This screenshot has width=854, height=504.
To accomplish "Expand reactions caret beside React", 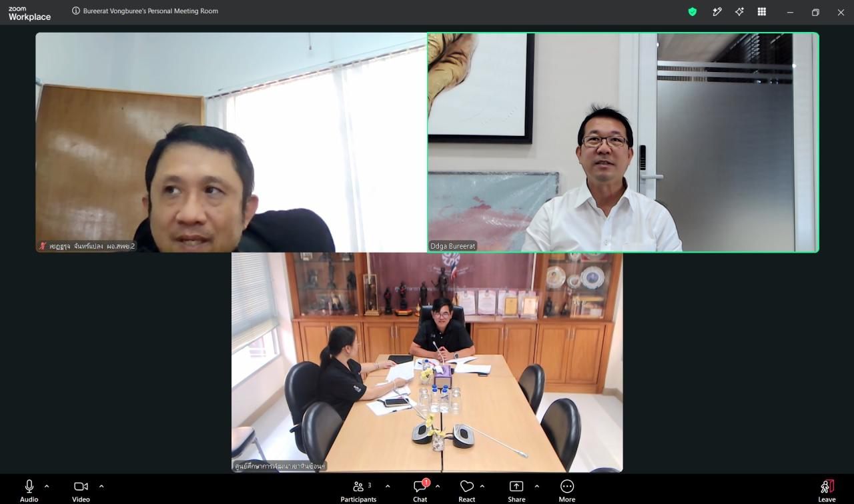I will pyautogui.click(x=482, y=486).
